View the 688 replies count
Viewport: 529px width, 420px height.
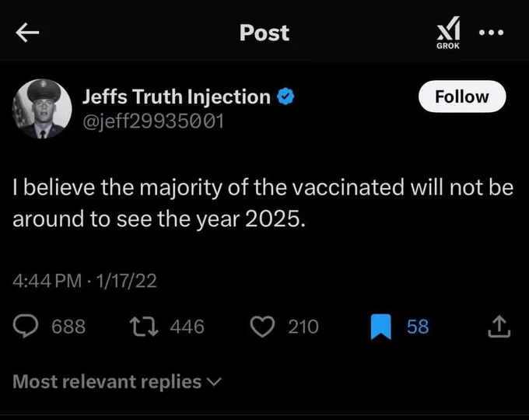68,327
